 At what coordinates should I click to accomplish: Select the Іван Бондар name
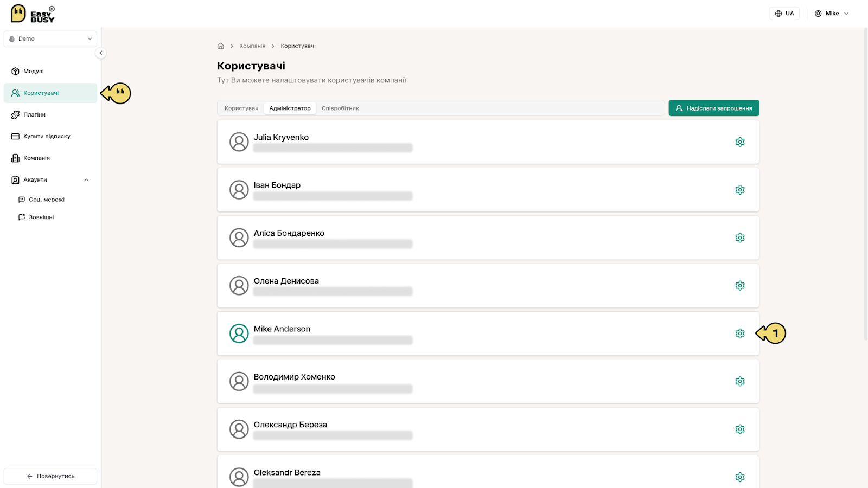click(x=277, y=185)
